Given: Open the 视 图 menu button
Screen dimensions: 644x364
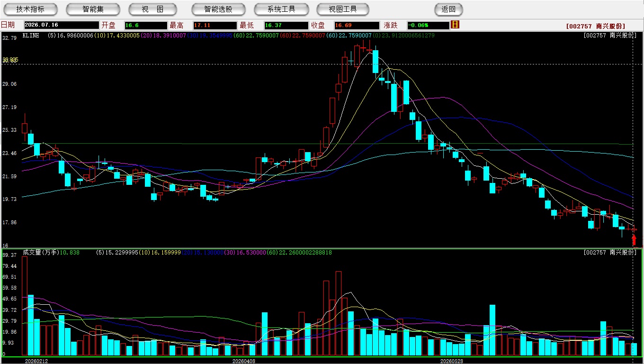Looking at the screenshot, I should [153, 9].
